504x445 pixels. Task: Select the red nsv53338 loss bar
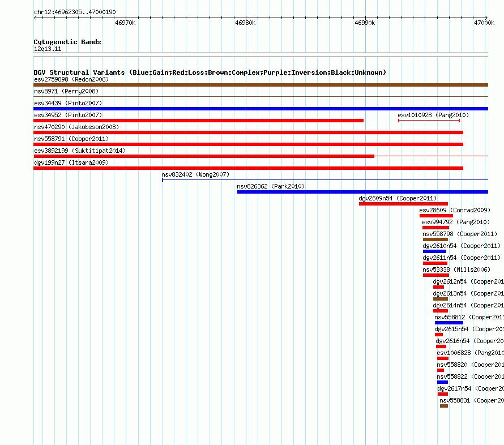pos(436,275)
